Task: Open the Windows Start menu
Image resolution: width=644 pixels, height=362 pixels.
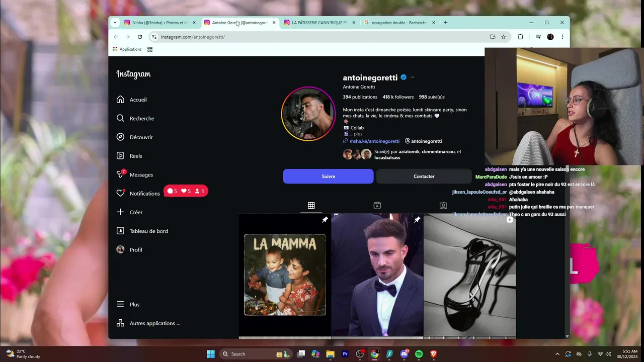Action: (x=211, y=354)
